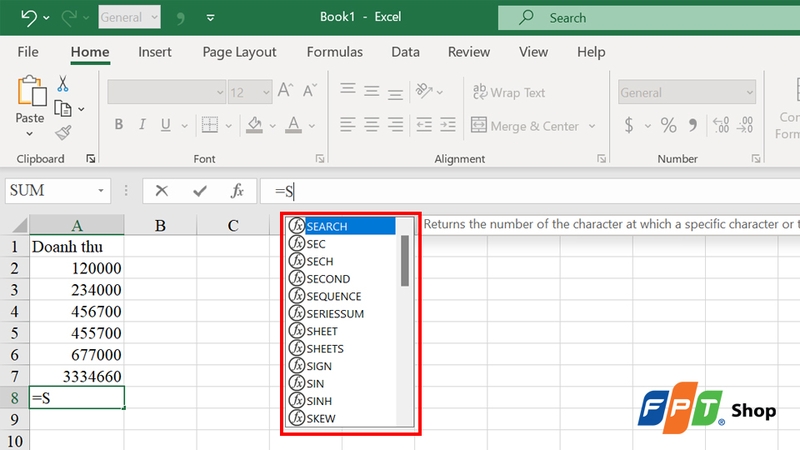Toggle Wrap Text option

coord(509,92)
